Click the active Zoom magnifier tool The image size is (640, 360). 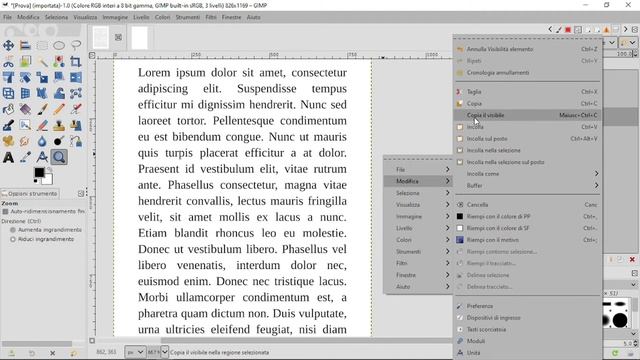(59, 157)
